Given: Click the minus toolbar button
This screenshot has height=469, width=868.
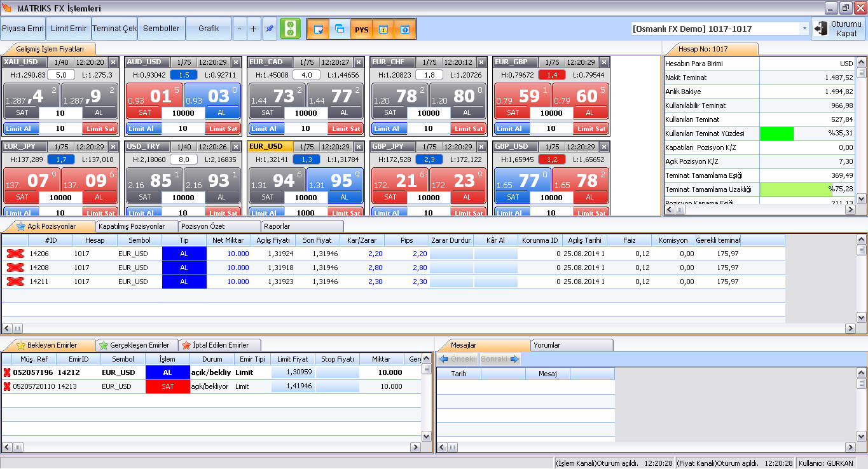Looking at the screenshot, I should pos(238,29).
